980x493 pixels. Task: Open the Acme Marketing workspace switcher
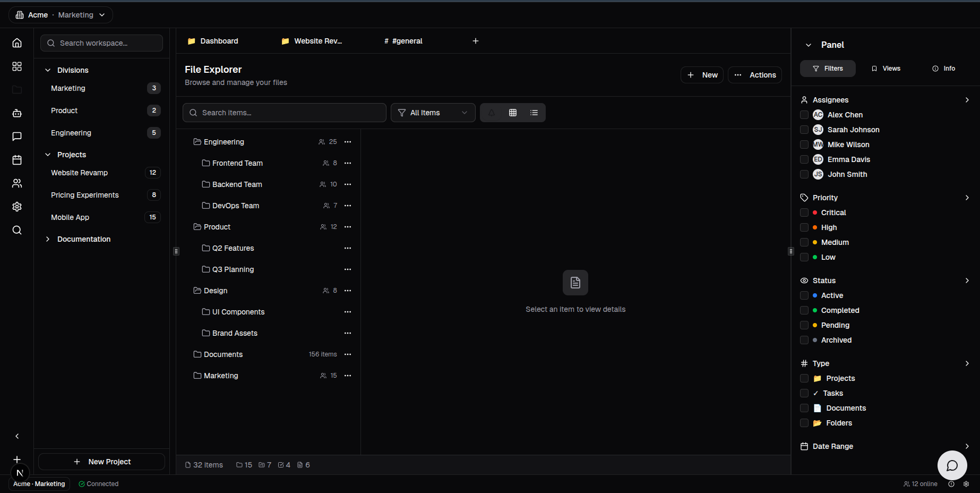coord(61,15)
